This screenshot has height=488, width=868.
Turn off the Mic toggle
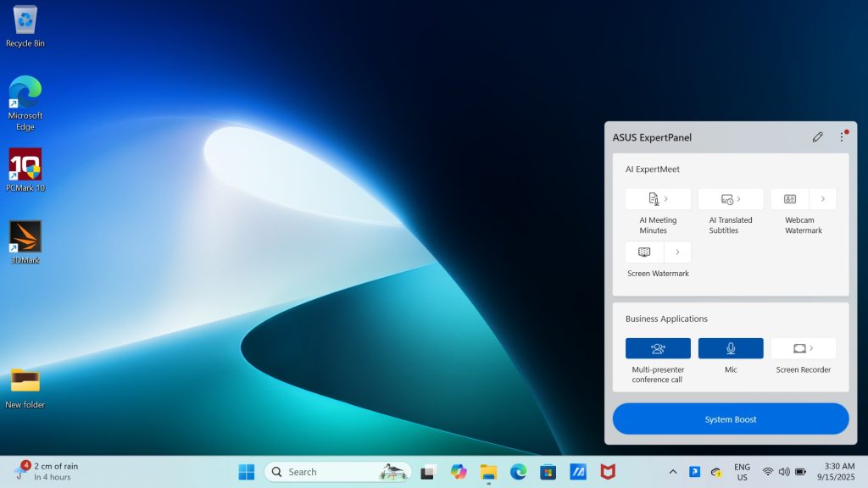tap(730, 348)
